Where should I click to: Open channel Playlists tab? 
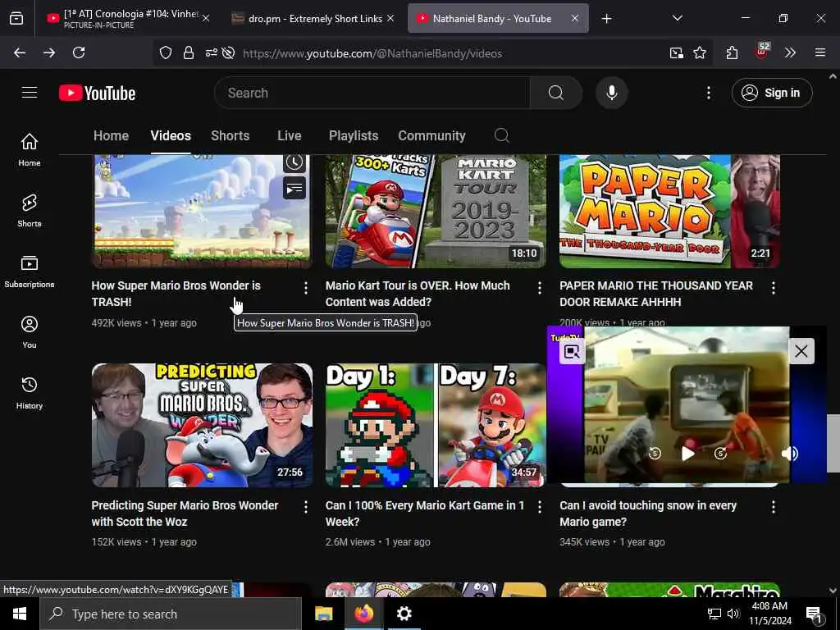(x=354, y=135)
